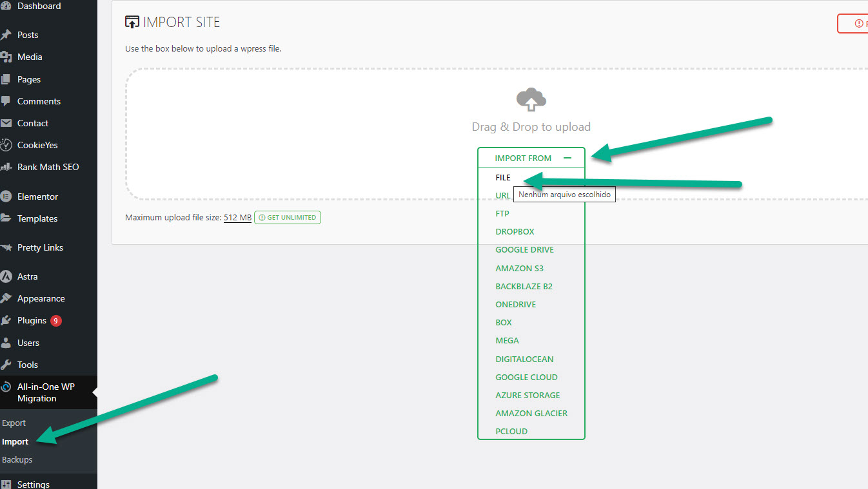Click the Plugins update count badge
Viewport: 868px width, 489px height.
tap(56, 321)
